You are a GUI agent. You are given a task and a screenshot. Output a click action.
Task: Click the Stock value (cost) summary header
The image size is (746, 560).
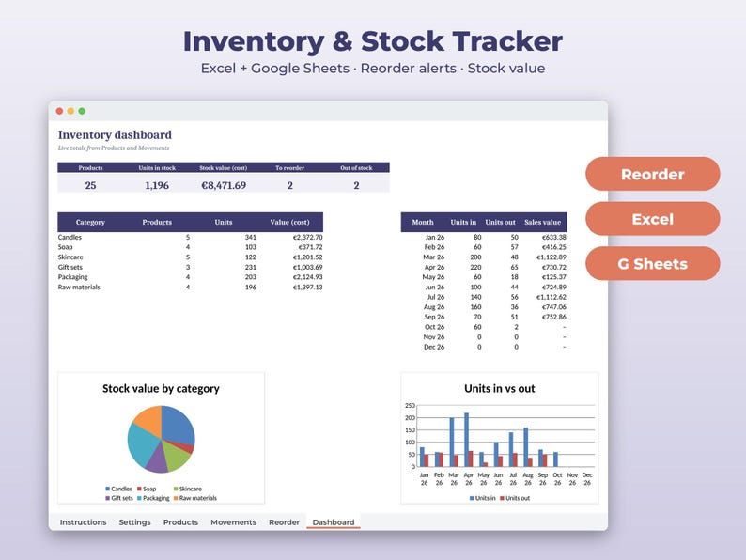[x=223, y=168]
